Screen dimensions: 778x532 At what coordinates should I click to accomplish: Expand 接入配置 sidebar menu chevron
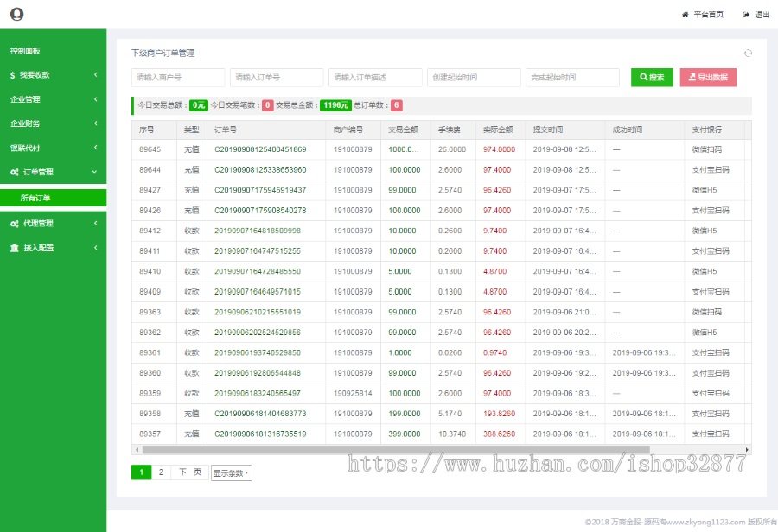pyautogui.click(x=96, y=248)
